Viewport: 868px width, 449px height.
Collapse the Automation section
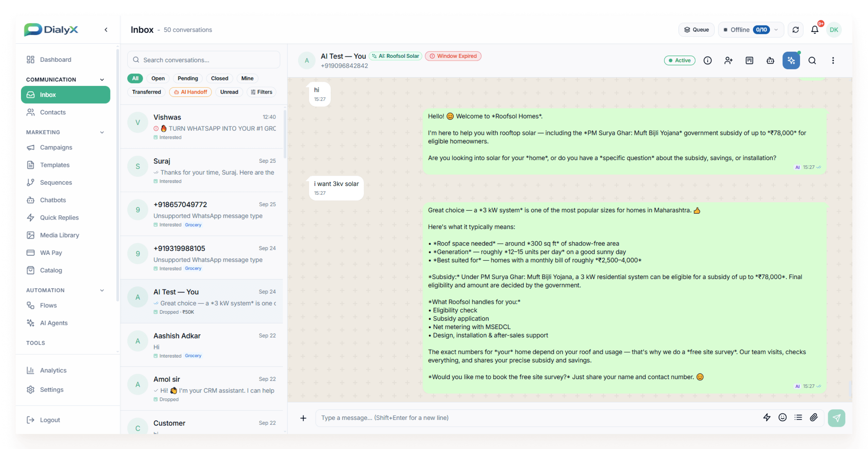tap(102, 290)
